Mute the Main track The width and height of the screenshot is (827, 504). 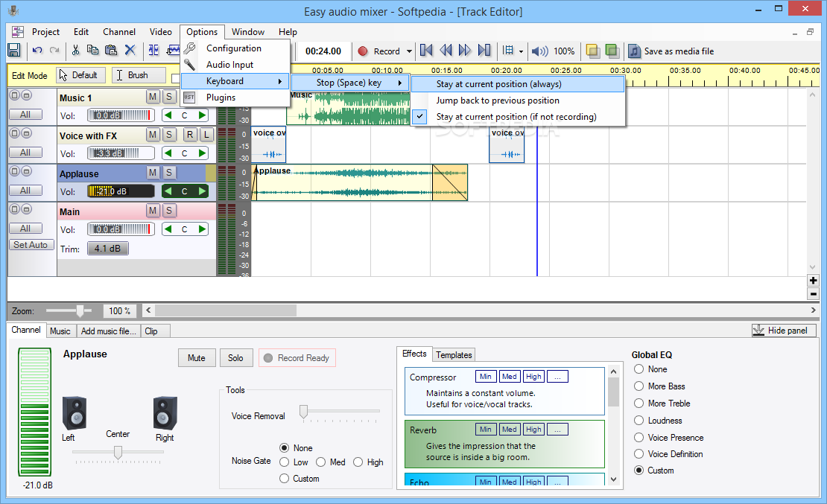153,211
